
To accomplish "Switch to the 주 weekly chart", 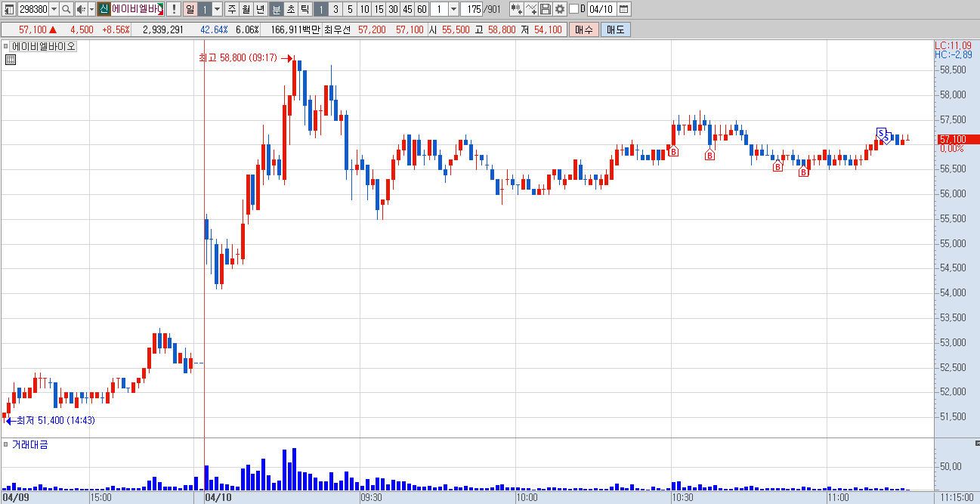I will (x=231, y=9).
